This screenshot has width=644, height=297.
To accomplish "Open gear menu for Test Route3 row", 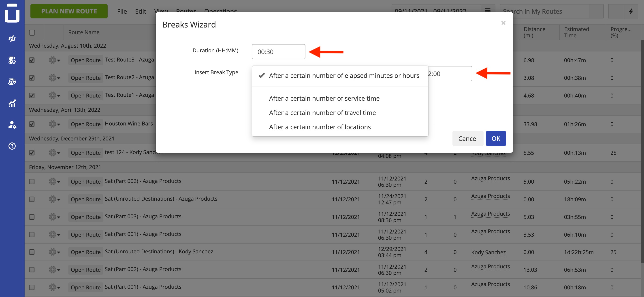I will pyautogui.click(x=54, y=60).
